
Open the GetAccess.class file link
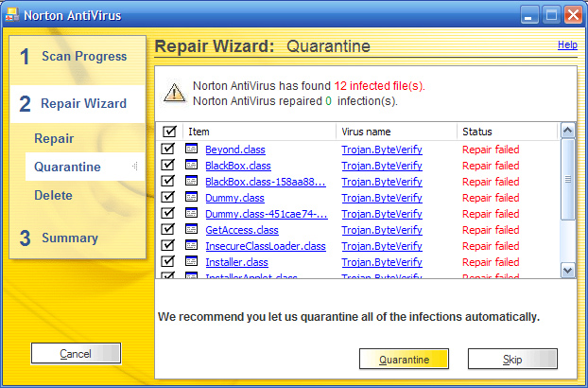tap(242, 230)
